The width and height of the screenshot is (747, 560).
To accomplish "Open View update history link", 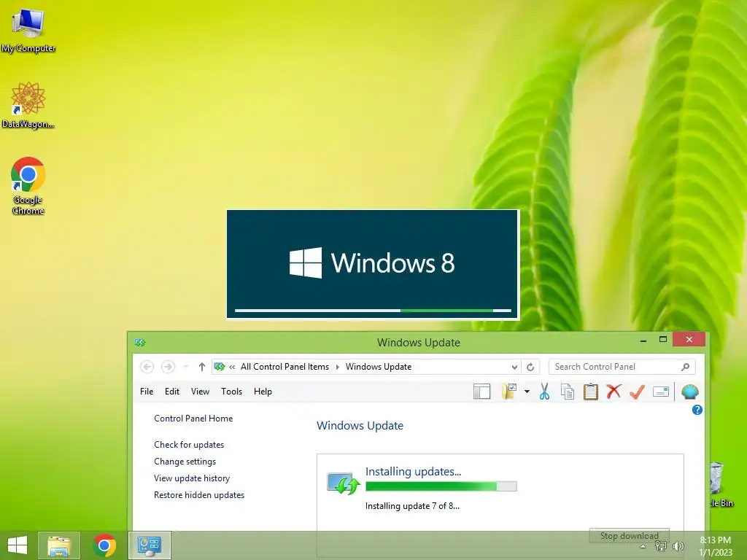I will tap(192, 478).
